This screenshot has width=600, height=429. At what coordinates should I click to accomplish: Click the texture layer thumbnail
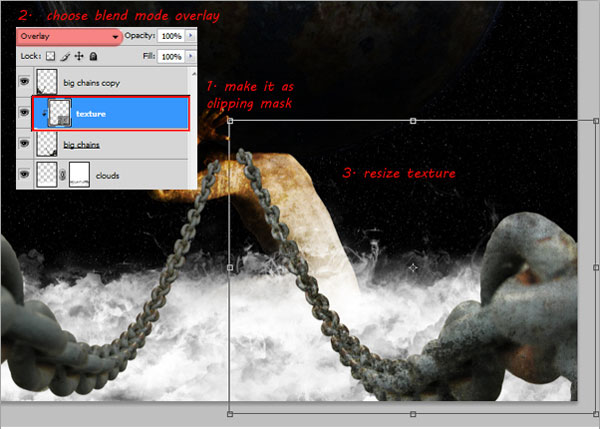tap(59, 113)
